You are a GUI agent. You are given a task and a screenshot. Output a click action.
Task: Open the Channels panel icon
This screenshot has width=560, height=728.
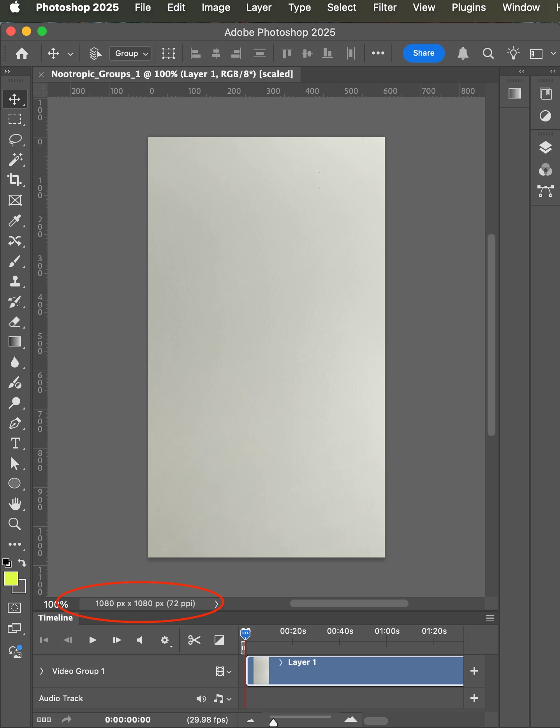546,170
